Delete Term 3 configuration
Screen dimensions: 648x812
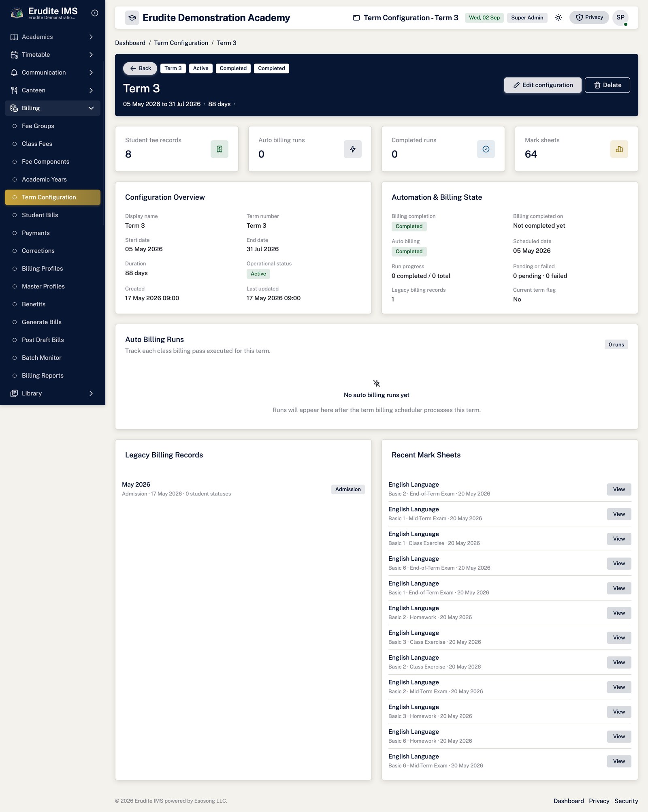[607, 85]
